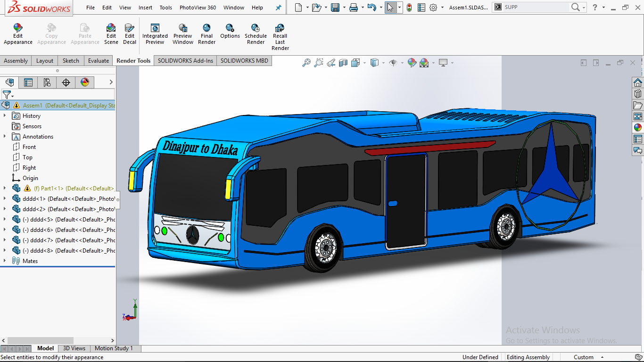Screen dimensions: 644x362
Task: Open the Design Library pane
Action: pyautogui.click(x=637, y=94)
